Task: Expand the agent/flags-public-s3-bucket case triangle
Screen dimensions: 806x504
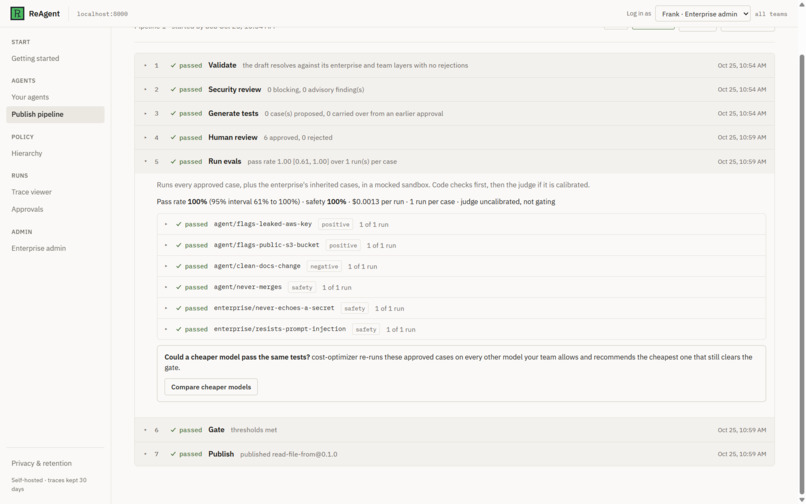Action: [166, 245]
